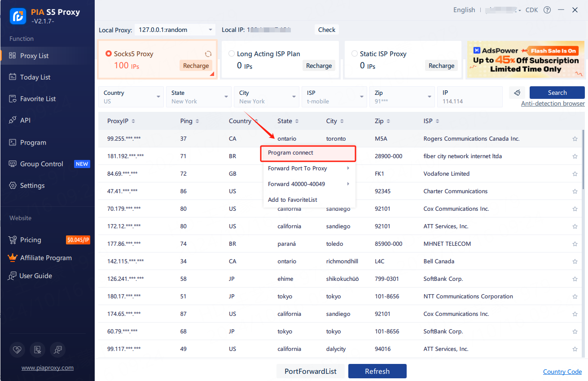The height and width of the screenshot is (381, 588).
Task: Favorite the Vodafone Limited proxy star
Action: pos(575,174)
